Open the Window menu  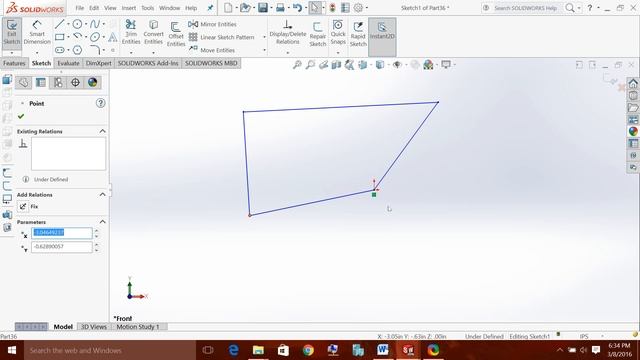tap(169, 8)
